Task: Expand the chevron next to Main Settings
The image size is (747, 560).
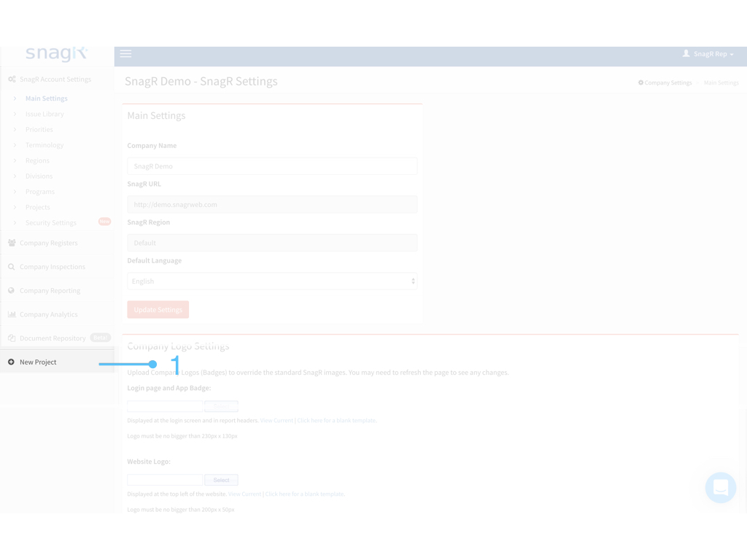Action: pos(15,98)
